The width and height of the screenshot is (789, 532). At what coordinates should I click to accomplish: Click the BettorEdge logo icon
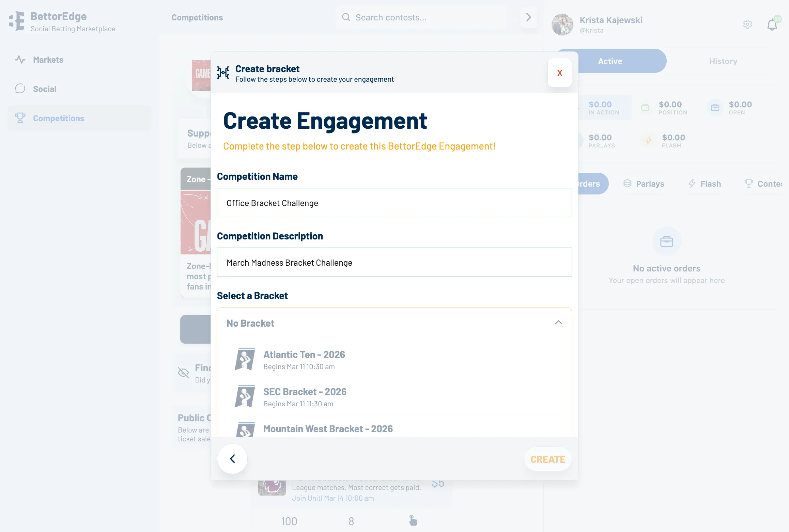click(17, 21)
